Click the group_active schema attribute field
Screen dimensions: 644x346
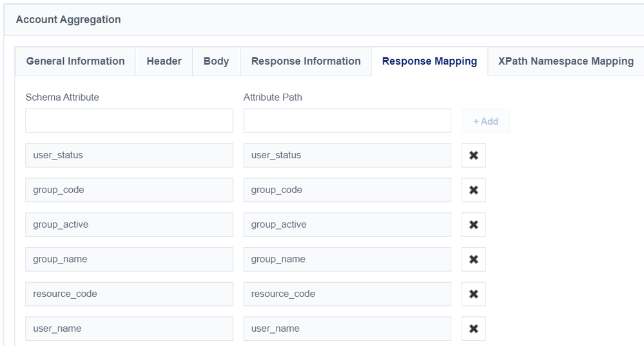pyautogui.click(x=129, y=225)
